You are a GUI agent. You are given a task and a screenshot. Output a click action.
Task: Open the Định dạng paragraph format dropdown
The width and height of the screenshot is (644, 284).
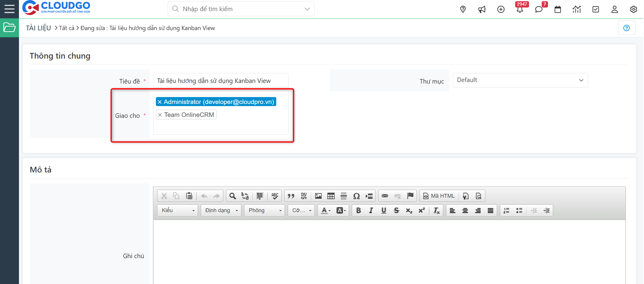[x=221, y=210]
